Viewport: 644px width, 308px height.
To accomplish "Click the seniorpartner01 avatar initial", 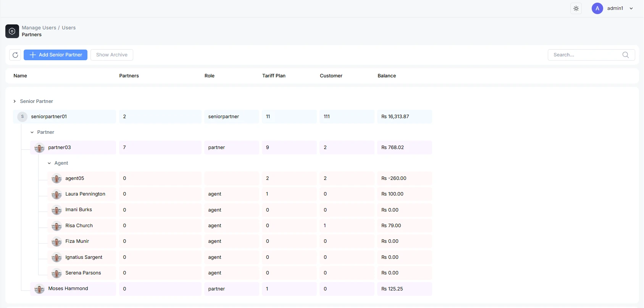I will pyautogui.click(x=23, y=117).
